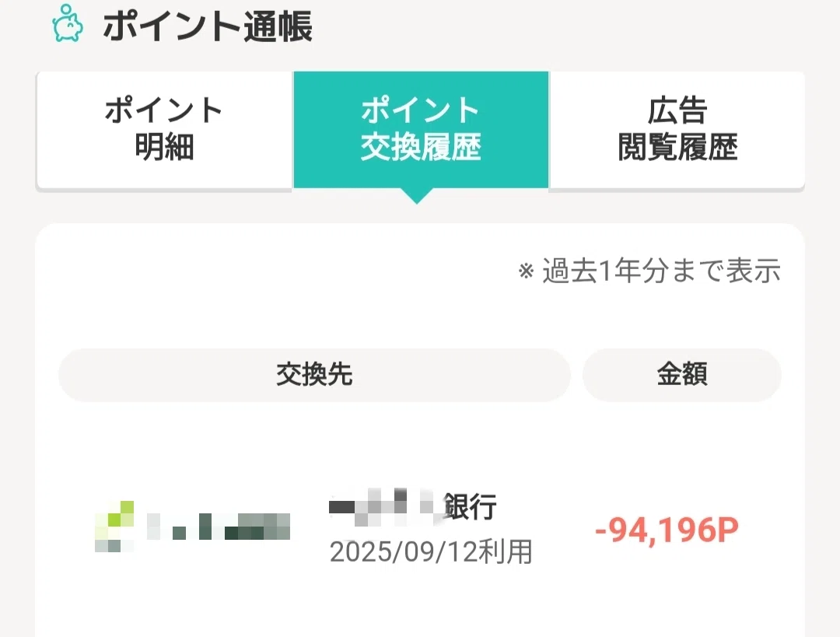Select the ポイント交換履歴 tab
Image resolution: width=840 pixels, height=637 pixels.
click(x=421, y=129)
